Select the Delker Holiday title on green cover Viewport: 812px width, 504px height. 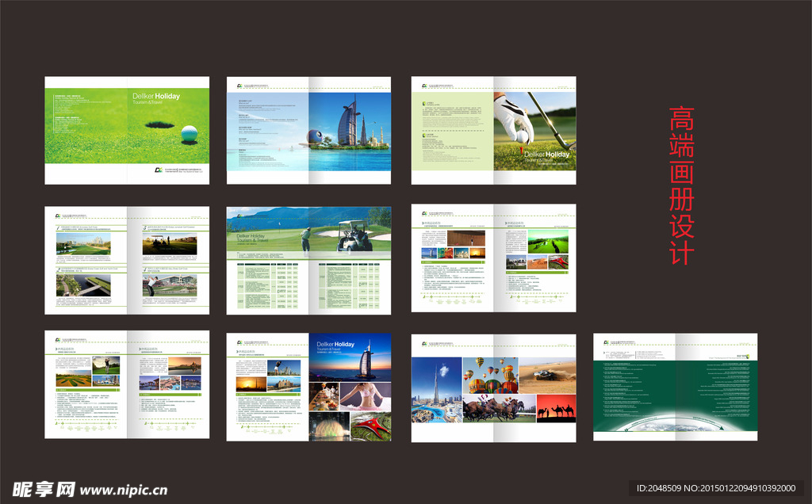(156, 97)
